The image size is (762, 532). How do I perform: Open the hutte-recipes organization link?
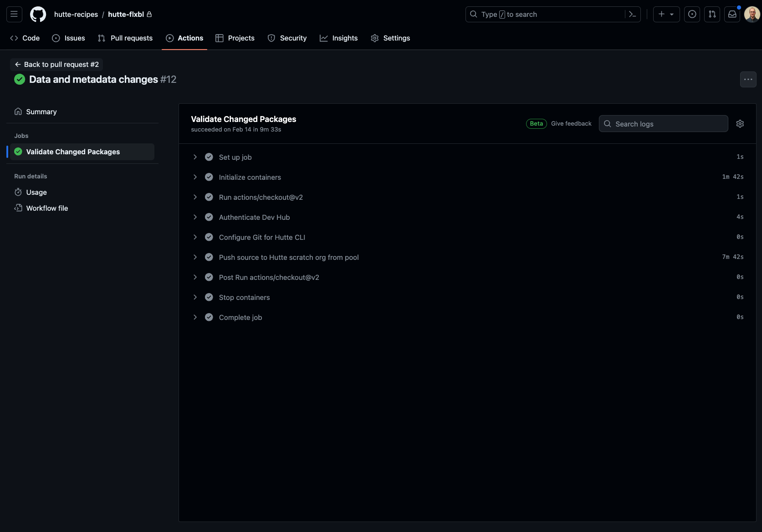(x=76, y=15)
